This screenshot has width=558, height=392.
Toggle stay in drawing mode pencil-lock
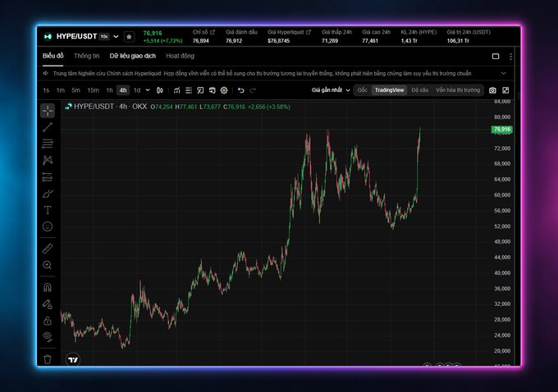(x=48, y=304)
